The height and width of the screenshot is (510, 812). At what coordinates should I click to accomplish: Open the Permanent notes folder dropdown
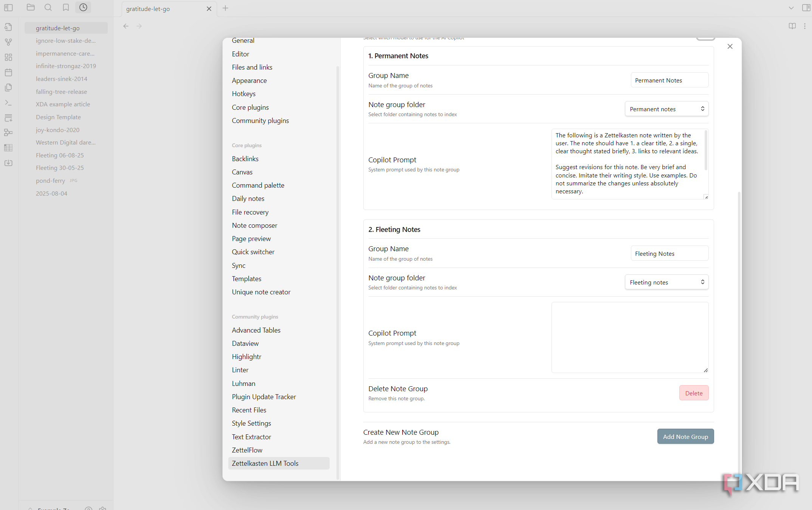coord(666,109)
